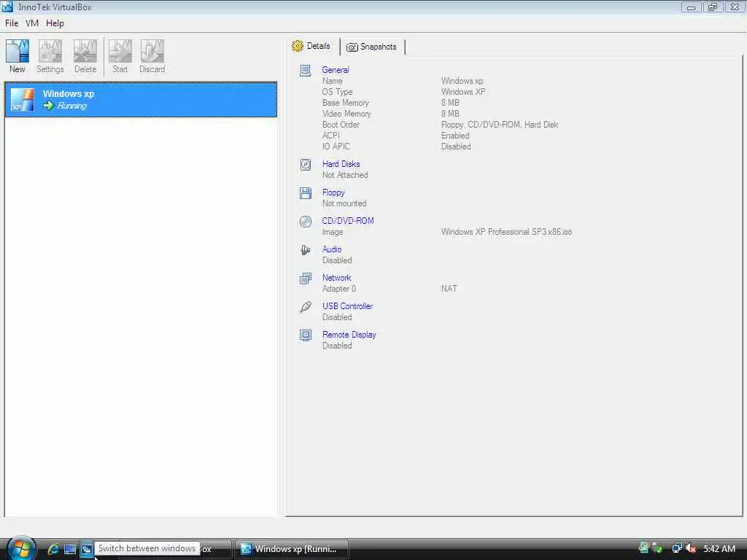747x560 pixels.
Task: Click the USB Controller plug icon
Action: click(x=306, y=307)
